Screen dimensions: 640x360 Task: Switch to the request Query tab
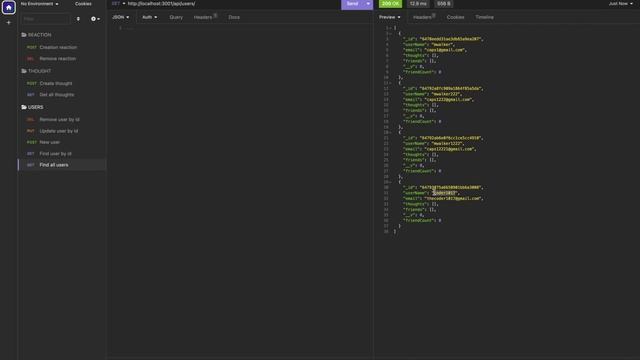(x=176, y=17)
